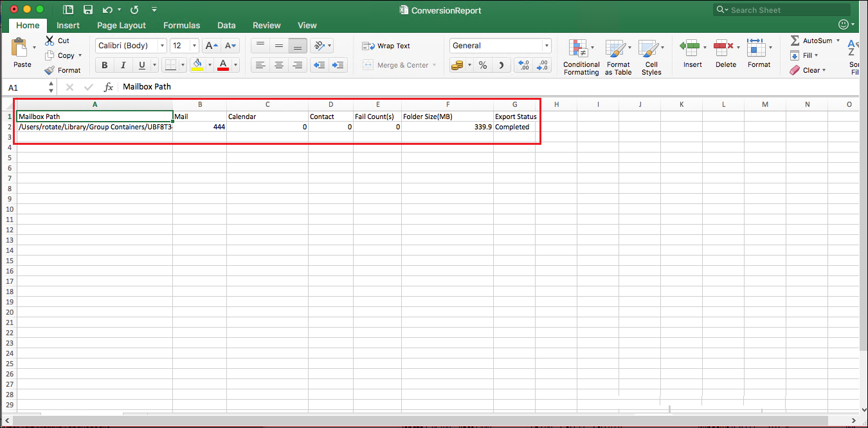The height and width of the screenshot is (428, 868).
Task: Open Conditional Formatting
Action: [581, 57]
